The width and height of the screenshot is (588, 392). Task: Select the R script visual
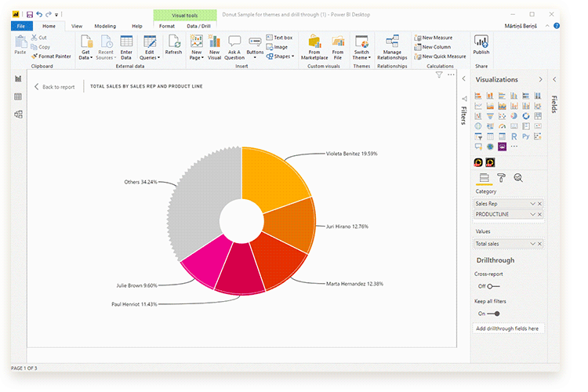(514, 136)
